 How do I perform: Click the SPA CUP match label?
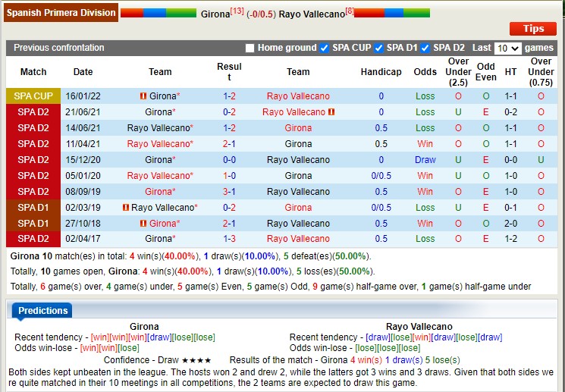click(33, 96)
